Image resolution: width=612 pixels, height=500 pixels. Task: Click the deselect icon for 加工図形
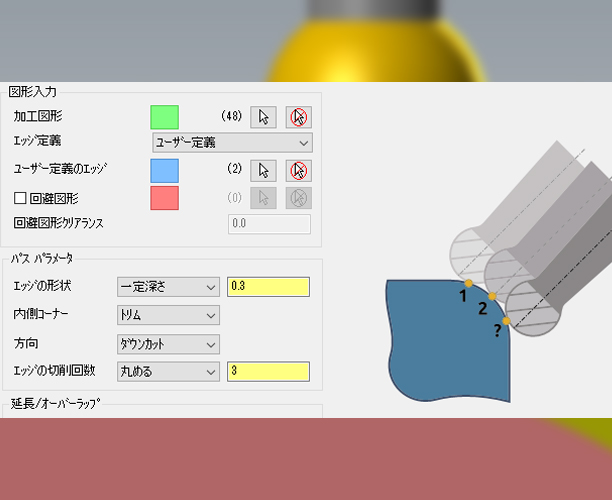point(298,116)
